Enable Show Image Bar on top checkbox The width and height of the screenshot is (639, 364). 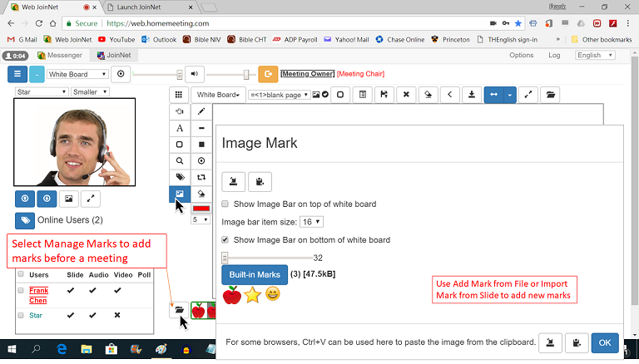click(225, 204)
